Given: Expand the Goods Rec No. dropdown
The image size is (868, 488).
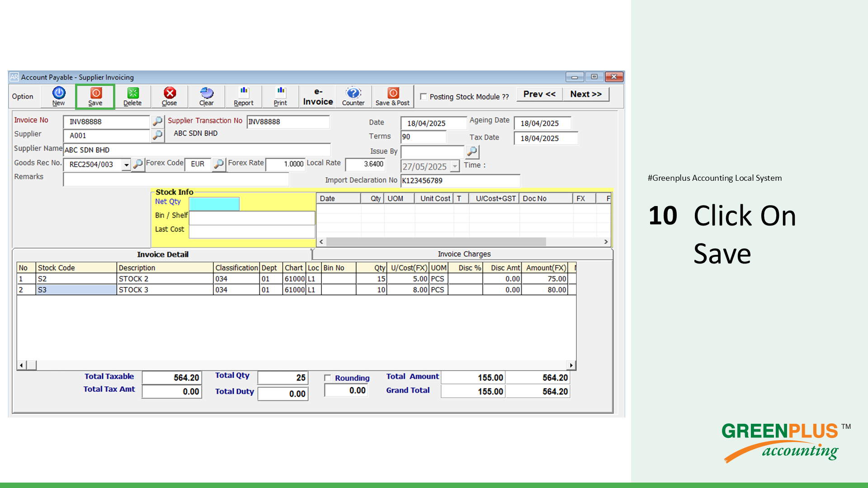Looking at the screenshot, I should 126,164.
